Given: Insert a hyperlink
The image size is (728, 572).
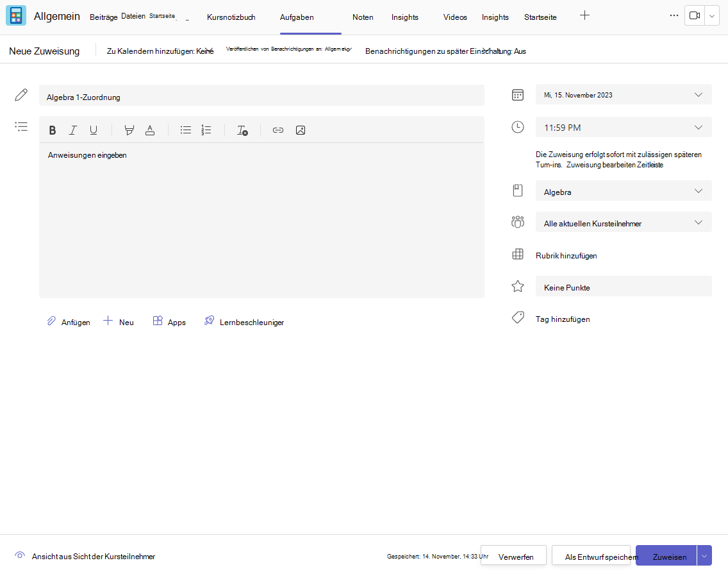Looking at the screenshot, I should pos(277,130).
